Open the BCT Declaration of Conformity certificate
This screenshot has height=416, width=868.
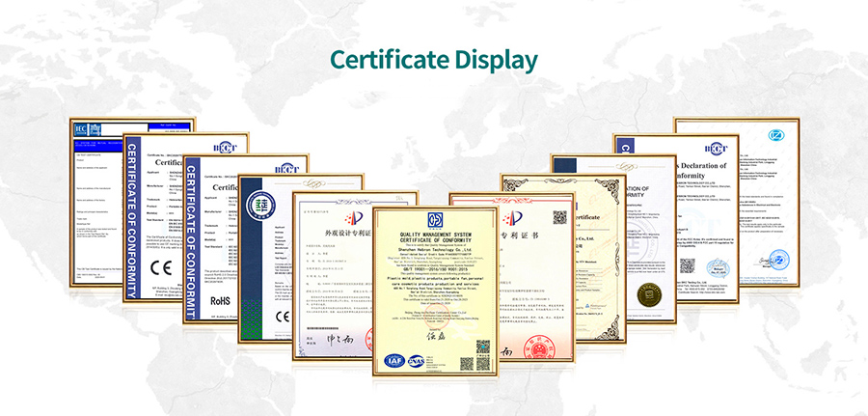(x=709, y=218)
